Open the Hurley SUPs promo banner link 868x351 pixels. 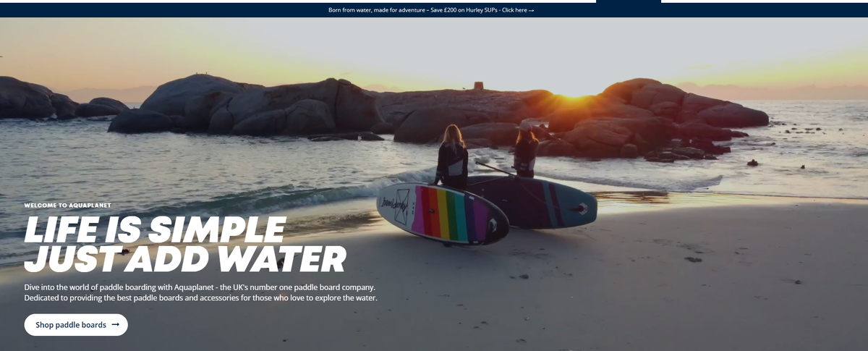[431, 11]
